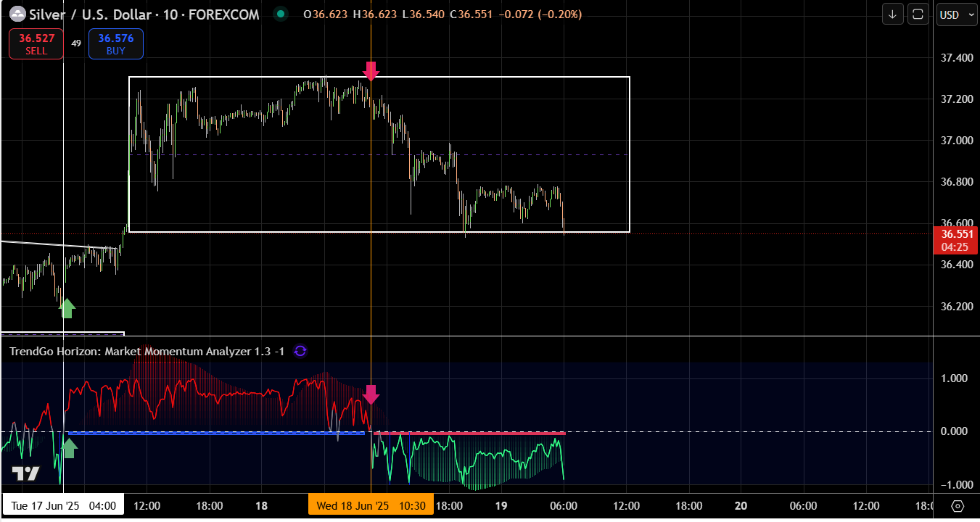
Task: Open chart settings gear icon
Action: tap(958, 506)
